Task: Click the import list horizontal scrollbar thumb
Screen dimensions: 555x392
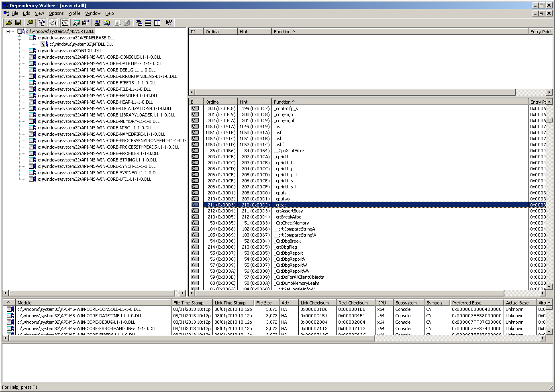Action: (x=355, y=92)
